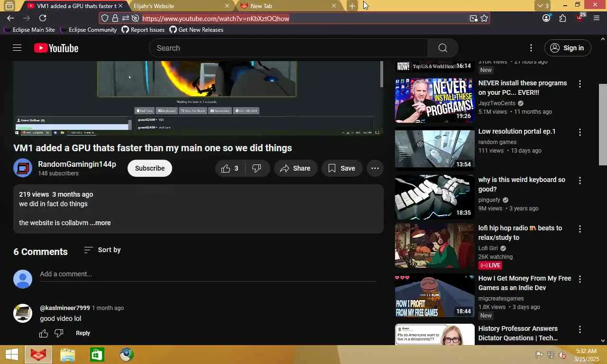Image resolution: width=607 pixels, height=364 pixels.
Task: Switch to the New Tab tab
Action: [x=284, y=6]
